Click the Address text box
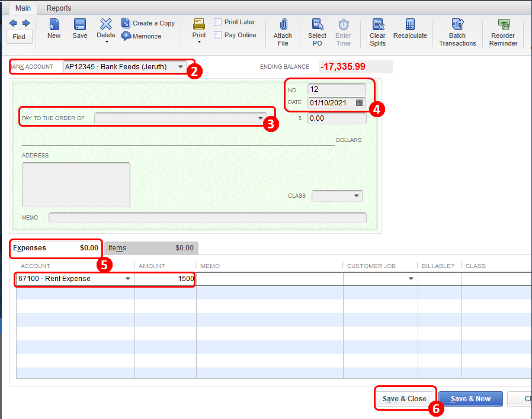The width and height of the screenshot is (532, 419). (76, 185)
